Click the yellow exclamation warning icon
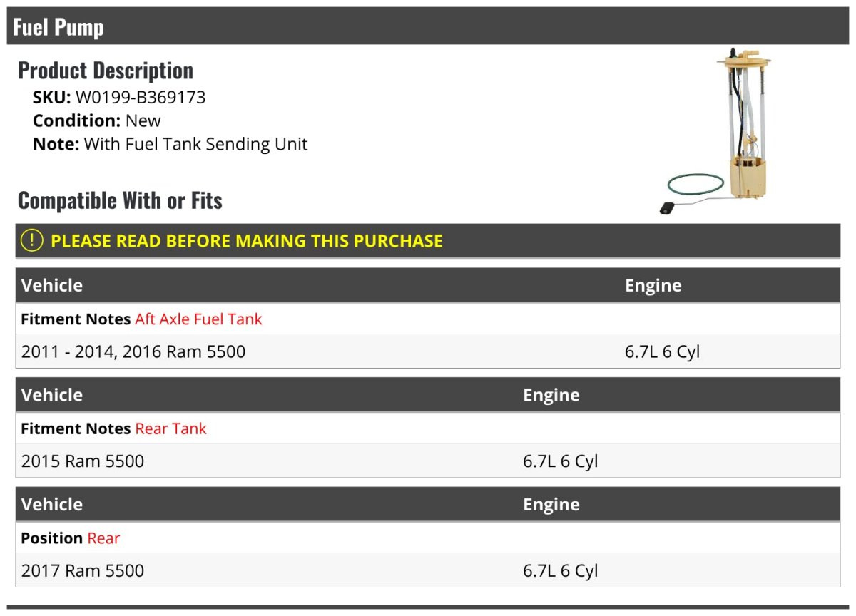Screen dimensions: 856x616 tap(32, 240)
